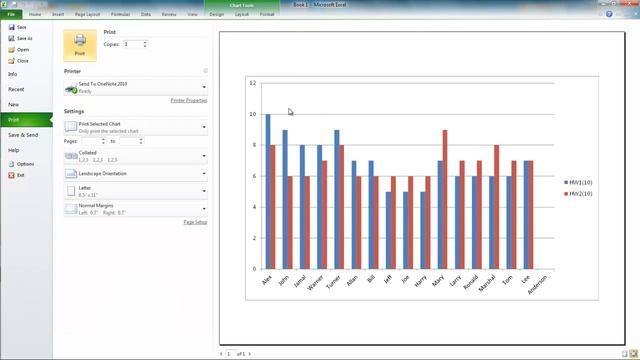Switch to the chart Design tab
This screenshot has width=640, height=360.
(x=217, y=14)
